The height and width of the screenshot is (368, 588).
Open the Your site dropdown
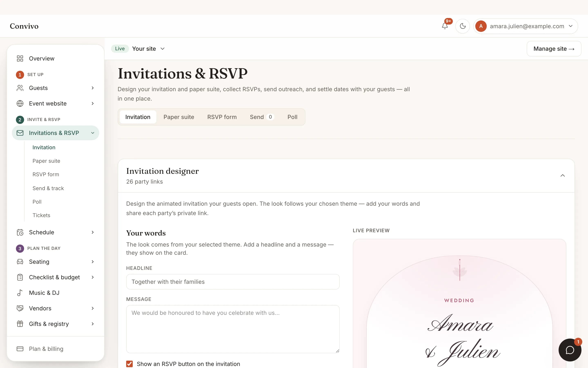(148, 49)
